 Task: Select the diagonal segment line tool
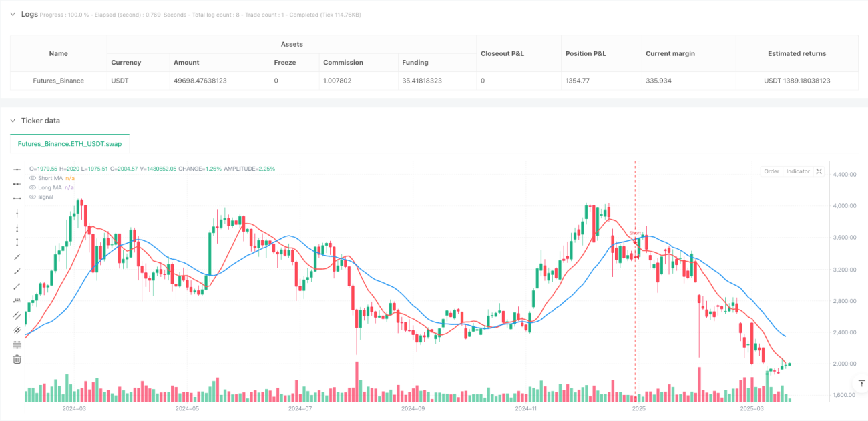click(x=17, y=286)
